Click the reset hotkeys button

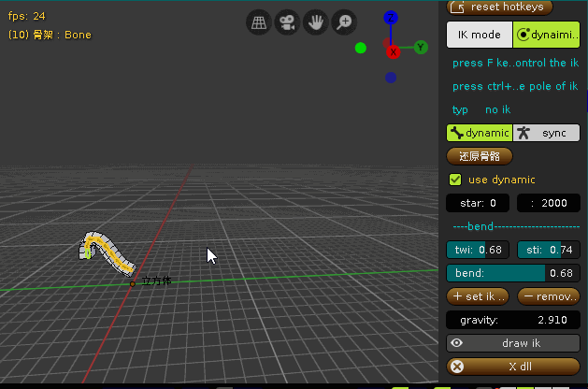pyautogui.click(x=499, y=7)
